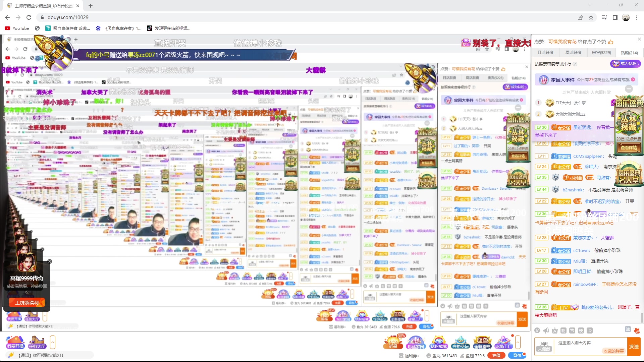Open the 全新座驾 mounts icon

pyautogui.click(x=483, y=342)
